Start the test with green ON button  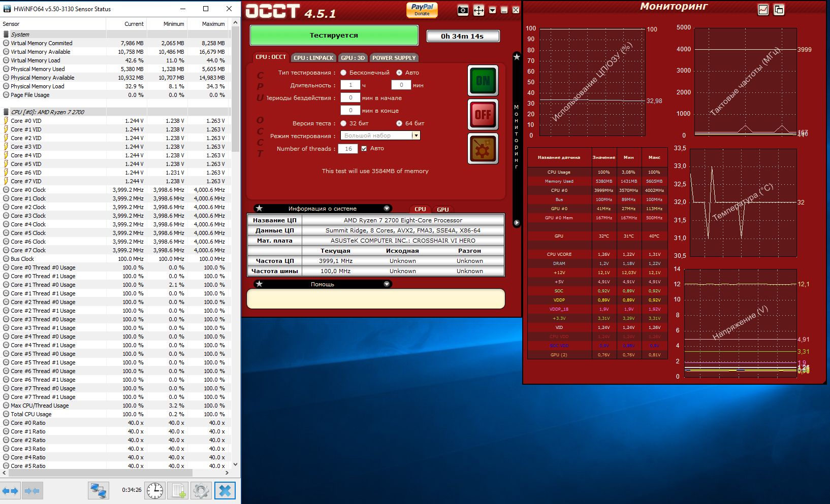click(x=483, y=81)
